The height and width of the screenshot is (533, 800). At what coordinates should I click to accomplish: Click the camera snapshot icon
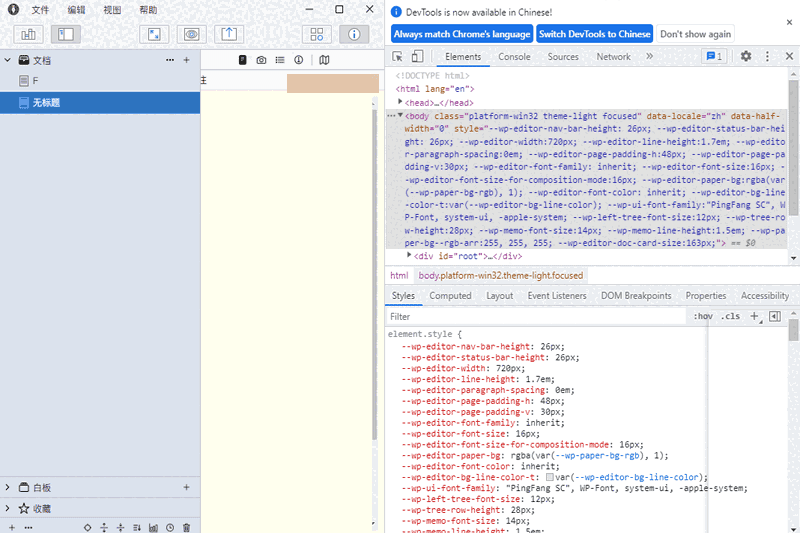pyautogui.click(x=261, y=60)
